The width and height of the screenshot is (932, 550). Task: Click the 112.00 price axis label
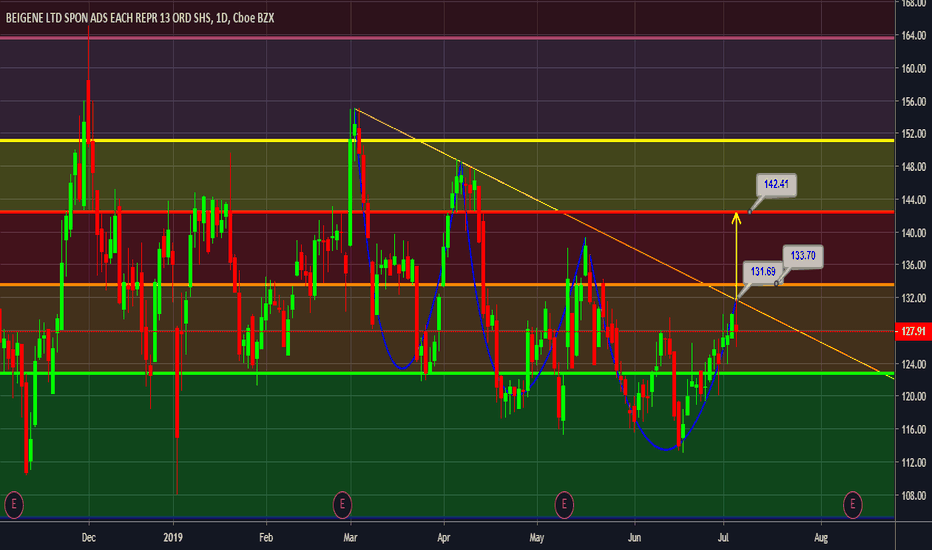coord(913,463)
